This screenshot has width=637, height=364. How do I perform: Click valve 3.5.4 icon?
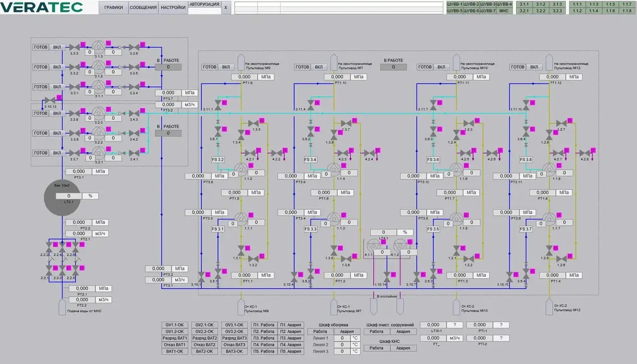(x=526, y=274)
